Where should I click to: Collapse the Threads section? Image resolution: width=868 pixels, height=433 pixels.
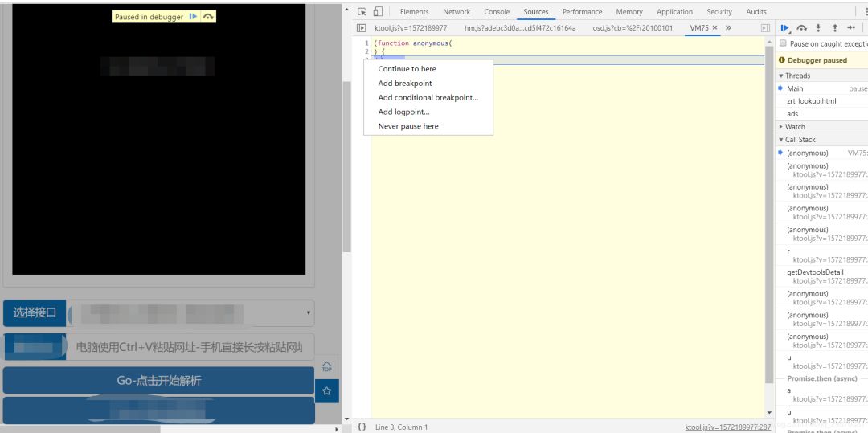pos(797,76)
